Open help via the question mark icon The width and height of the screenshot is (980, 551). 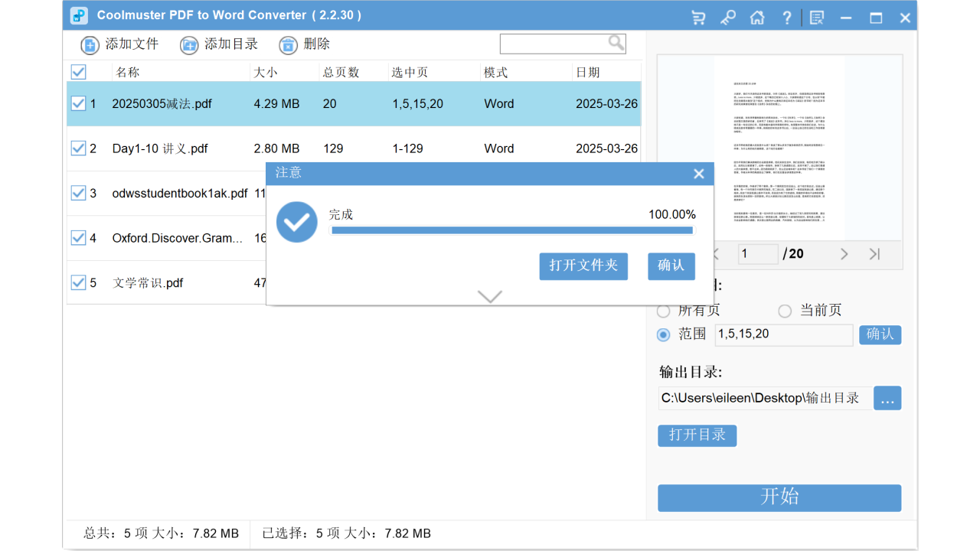pos(786,16)
